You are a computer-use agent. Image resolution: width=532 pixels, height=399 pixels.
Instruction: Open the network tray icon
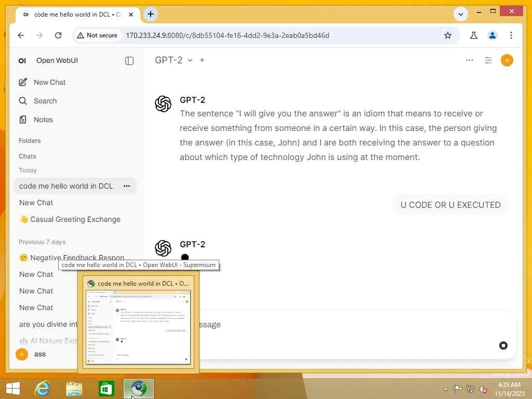click(470, 389)
